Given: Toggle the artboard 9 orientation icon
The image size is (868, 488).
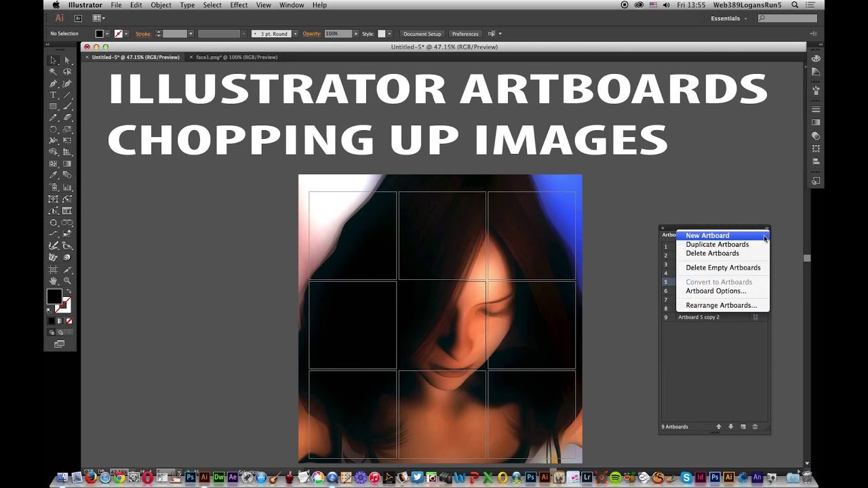Looking at the screenshot, I should [x=755, y=317].
